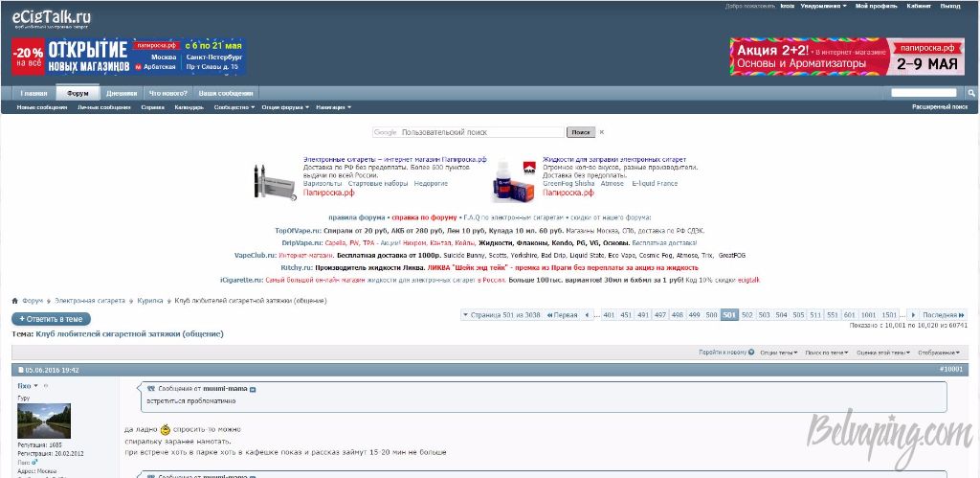
Task: Click the home icon in breadcrumb
Action: pos(15,301)
